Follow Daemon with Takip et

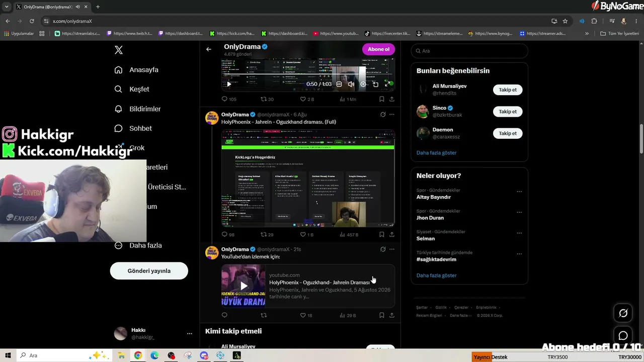tap(508, 133)
